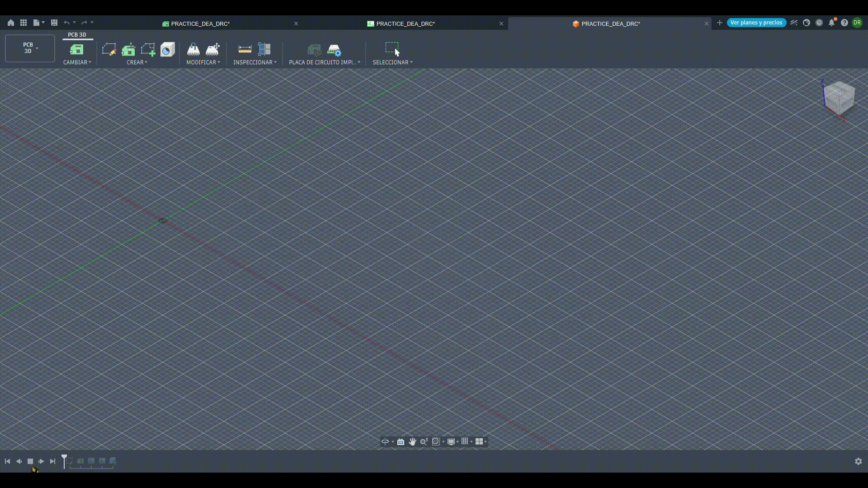The width and height of the screenshot is (868, 488).
Task: Save the document with the floppy disk icon
Action: pyautogui.click(x=54, y=23)
